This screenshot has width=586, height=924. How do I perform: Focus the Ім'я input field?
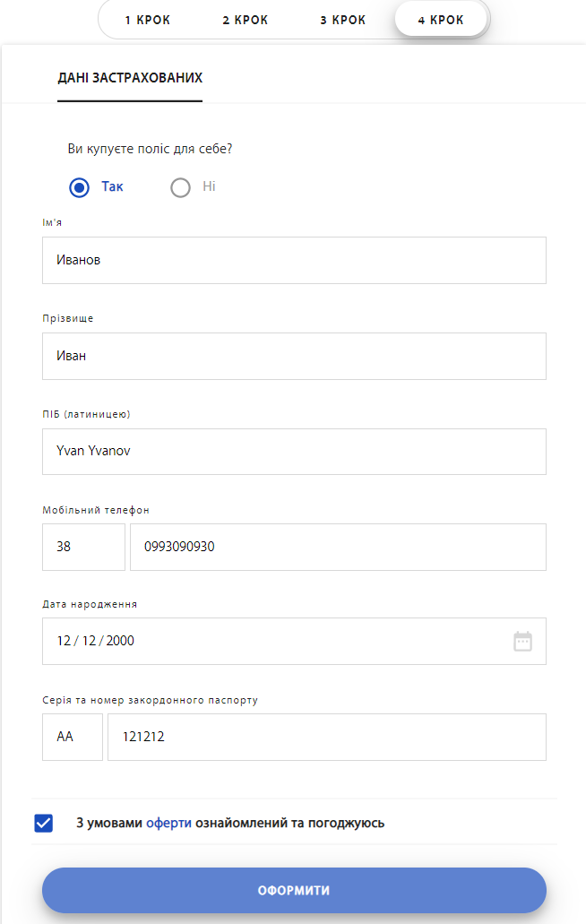pyautogui.click(x=294, y=260)
